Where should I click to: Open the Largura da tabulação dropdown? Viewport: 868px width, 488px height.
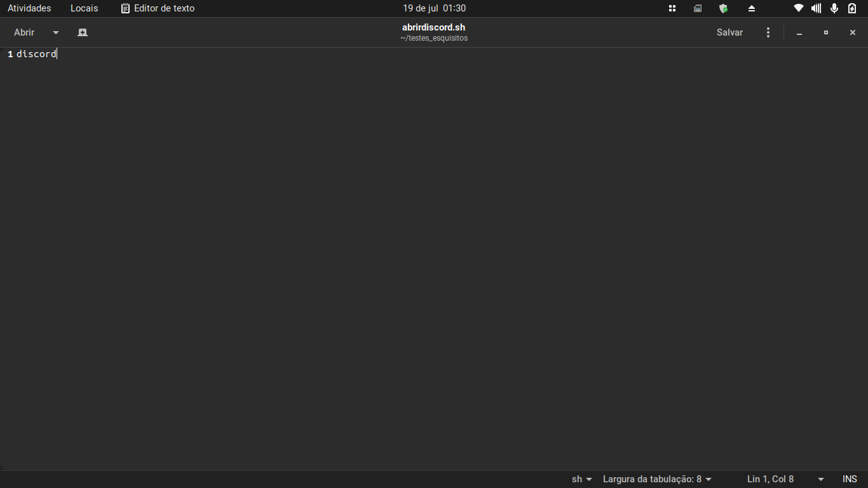click(657, 479)
